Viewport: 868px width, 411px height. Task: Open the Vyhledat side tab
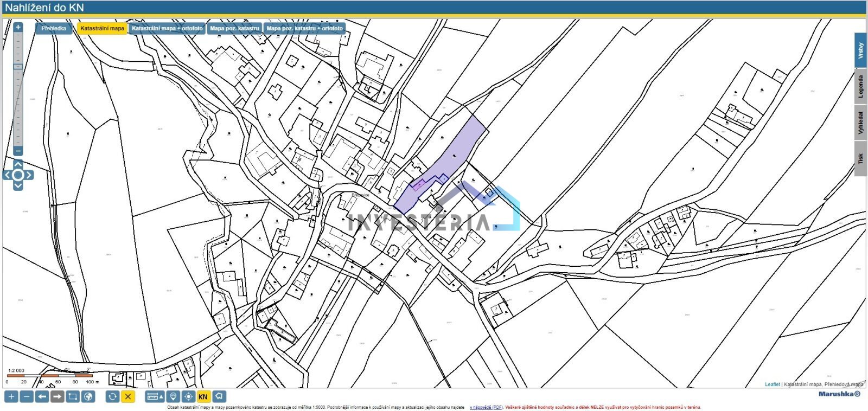(860, 123)
